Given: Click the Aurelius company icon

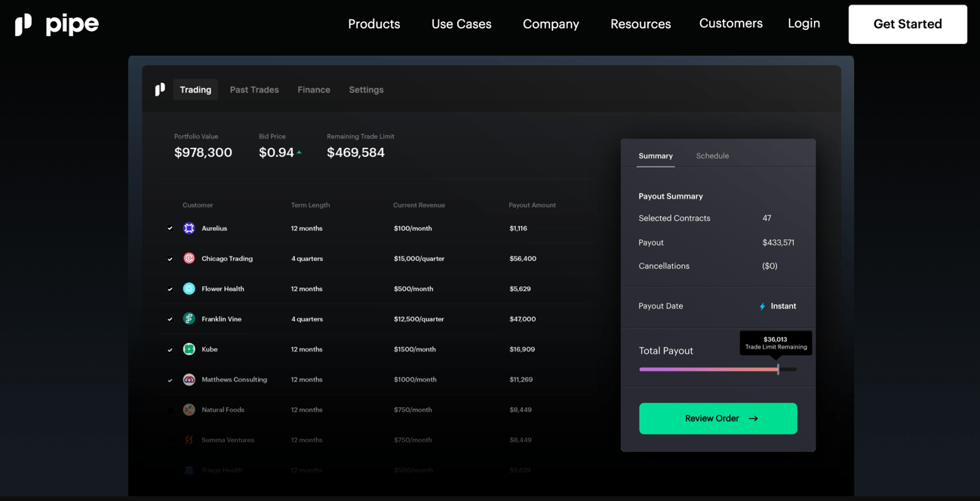Looking at the screenshot, I should tap(189, 229).
